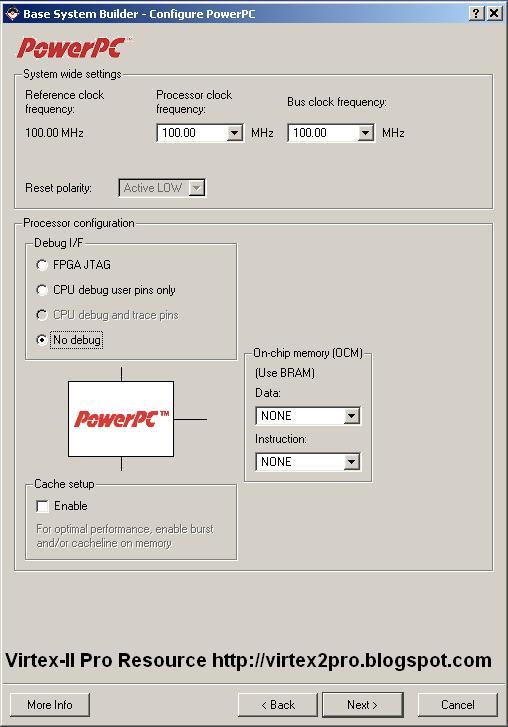Click the More Info button
The height and width of the screenshot is (727, 508).
coord(50,705)
